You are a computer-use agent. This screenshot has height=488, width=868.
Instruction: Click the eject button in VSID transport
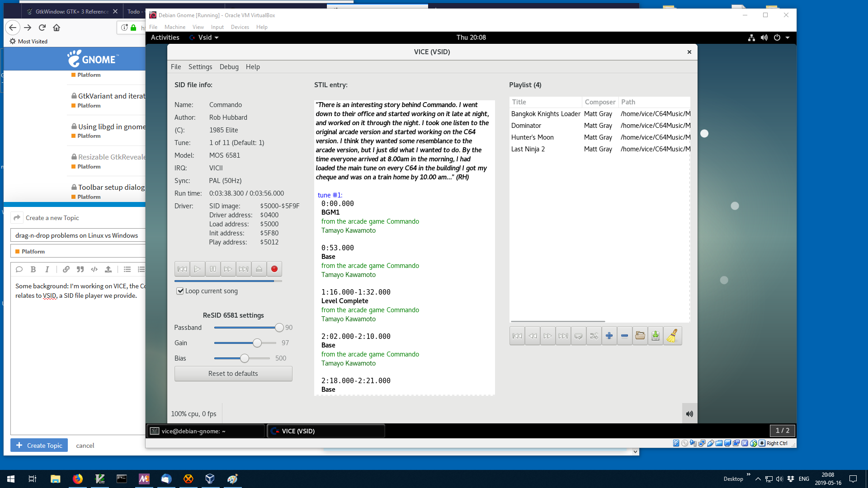259,269
